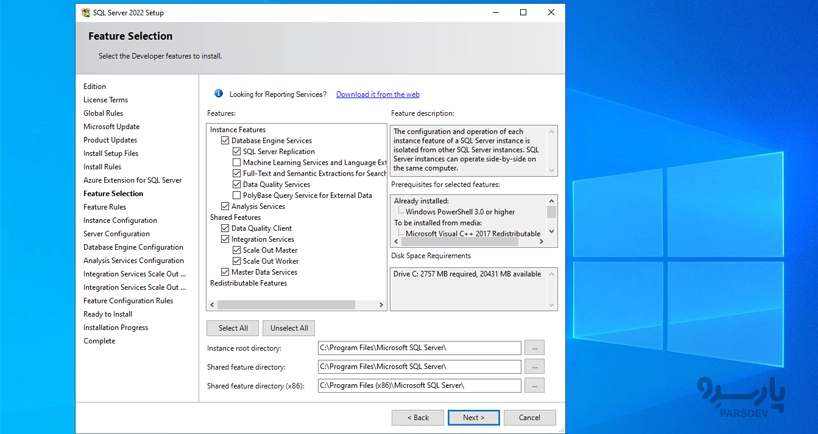
Task: Uncheck the Database Engine Services checkbox
Action: coord(226,141)
